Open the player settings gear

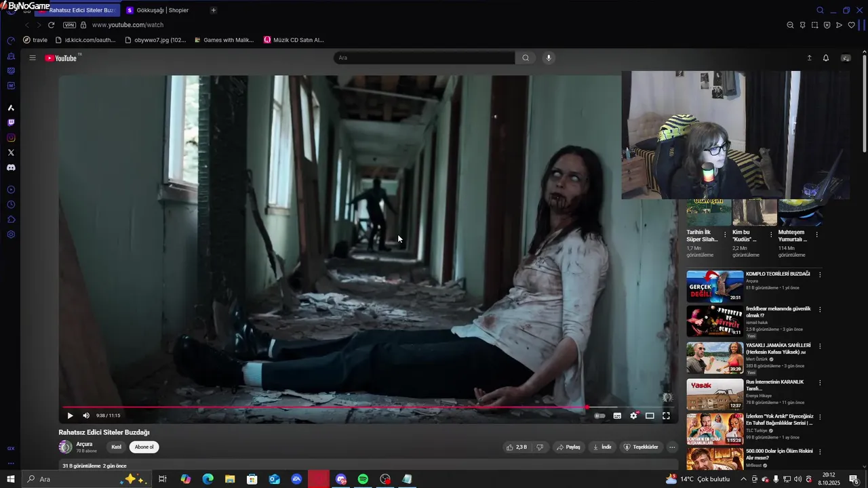633,415
